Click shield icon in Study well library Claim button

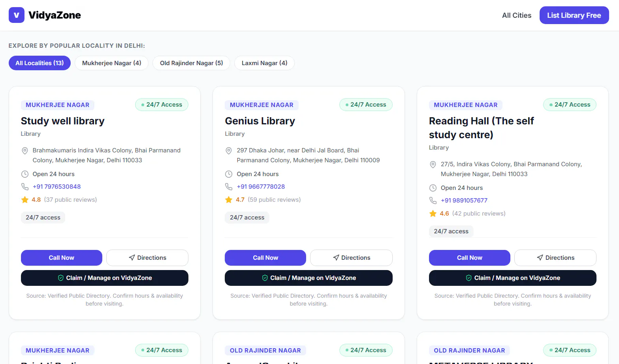pyautogui.click(x=61, y=278)
